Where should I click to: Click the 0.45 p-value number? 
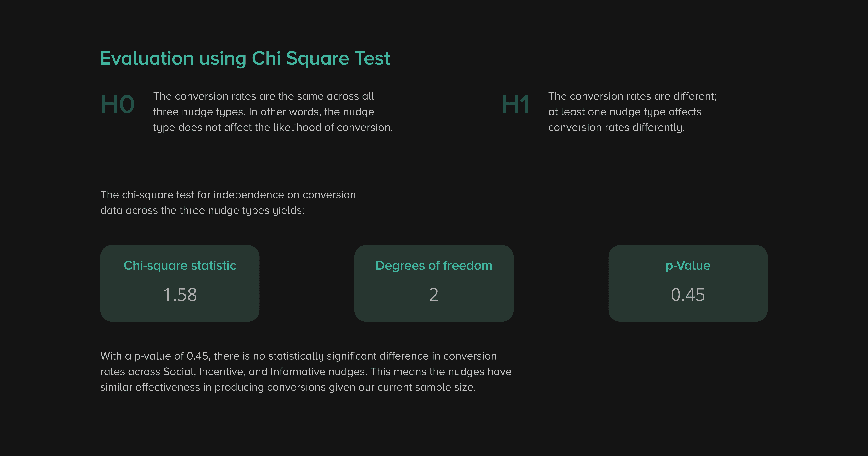tap(688, 295)
